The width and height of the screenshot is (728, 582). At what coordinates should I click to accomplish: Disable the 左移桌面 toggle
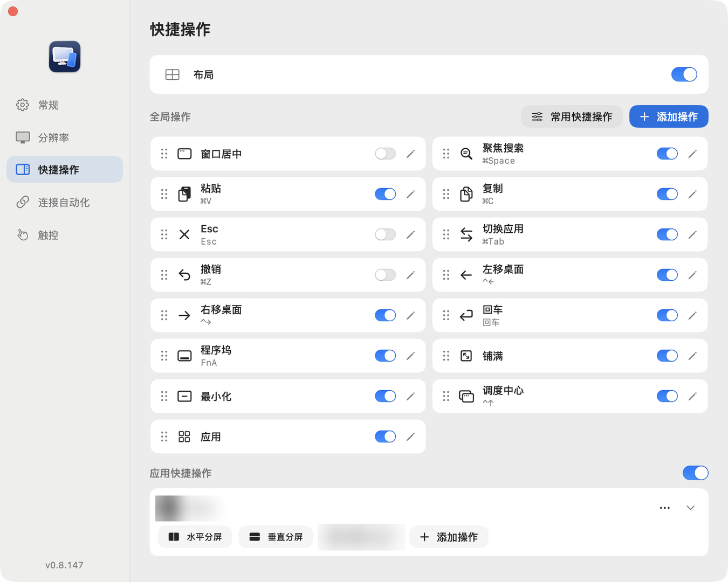tap(667, 275)
